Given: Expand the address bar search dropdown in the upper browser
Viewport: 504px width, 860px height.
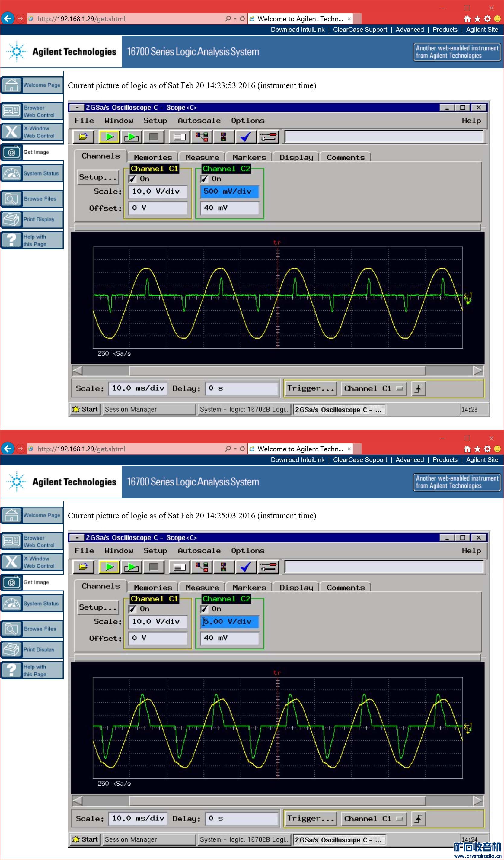Looking at the screenshot, I should tap(235, 19).
